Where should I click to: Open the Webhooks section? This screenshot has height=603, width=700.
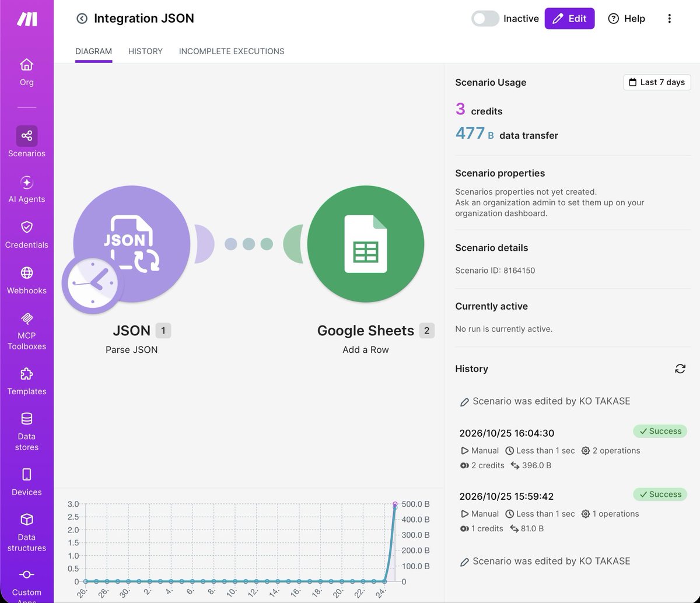pyautogui.click(x=27, y=280)
